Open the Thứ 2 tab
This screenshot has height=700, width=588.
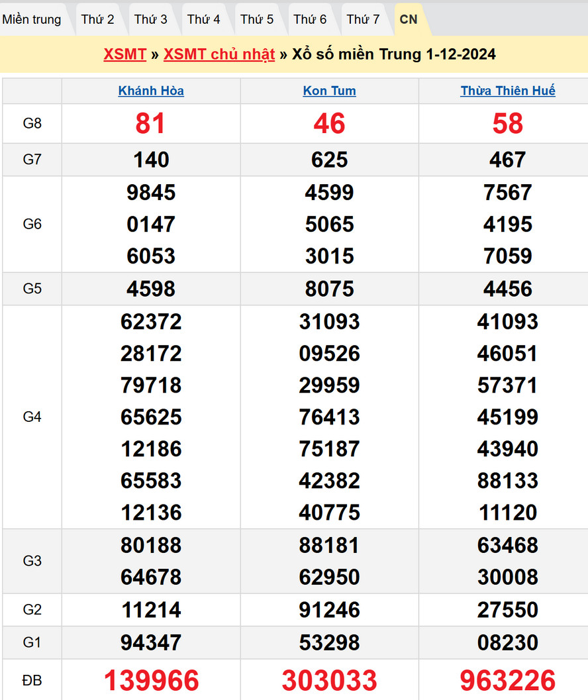97,19
